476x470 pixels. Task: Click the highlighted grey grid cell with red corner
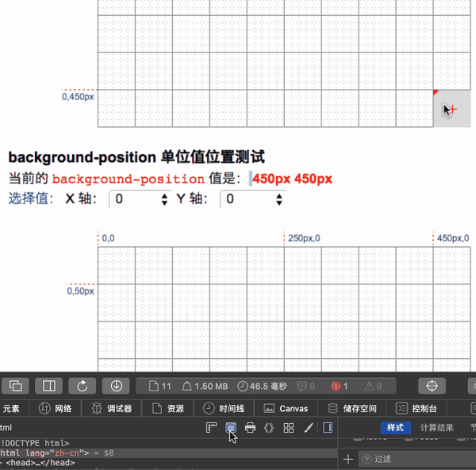point(451,109)
